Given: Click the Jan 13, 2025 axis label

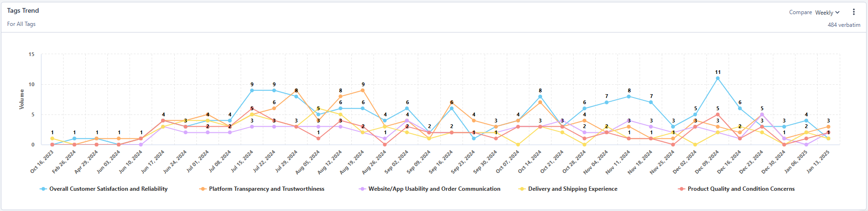Looking at the screenshot, I should 818,162.
